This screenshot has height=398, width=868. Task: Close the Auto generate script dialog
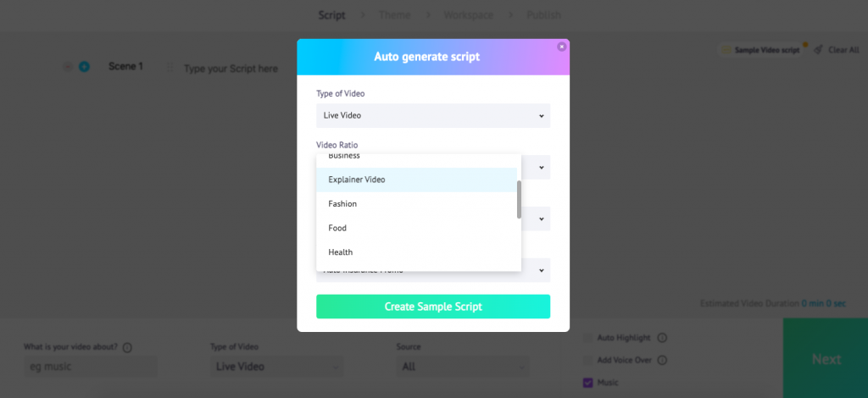(x=562, y=47)
